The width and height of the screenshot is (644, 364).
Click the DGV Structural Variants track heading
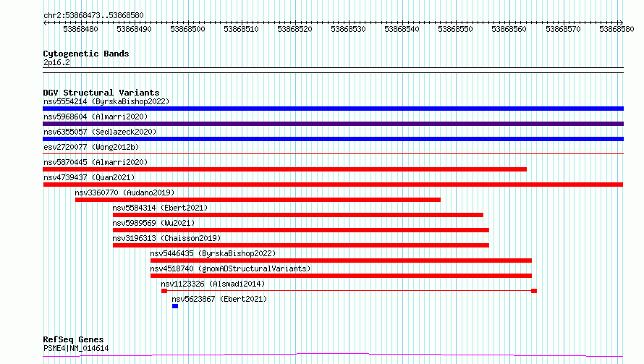pyautogui.click(x=101, y=93)
